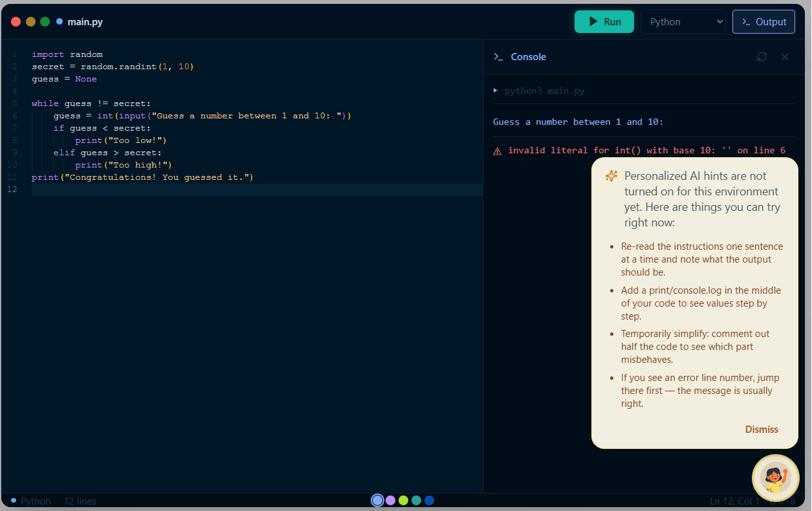
Task: Run the main.py program
Action: [604, 21]
